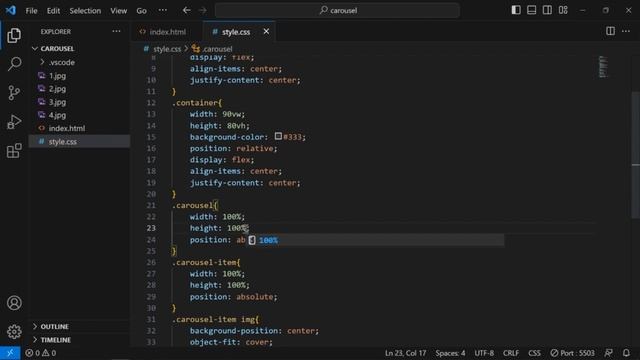The height and width of the screenshot is (360, 640).
Task: Change encoding via UTF-8
Action: tap(484, 353)
